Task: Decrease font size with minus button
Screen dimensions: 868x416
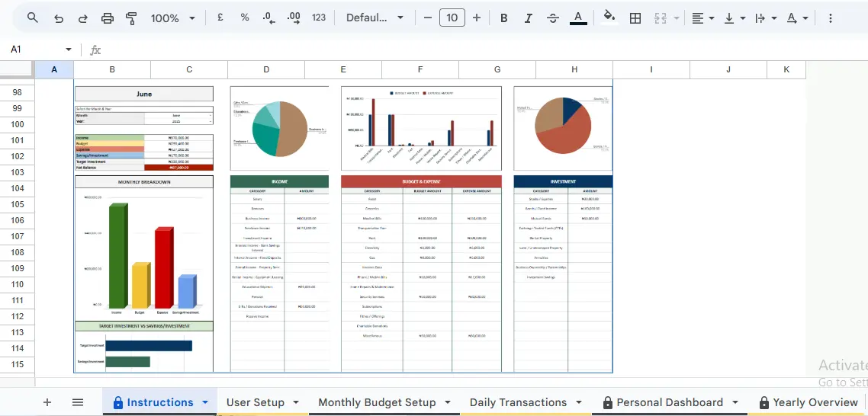Action: 427,18
